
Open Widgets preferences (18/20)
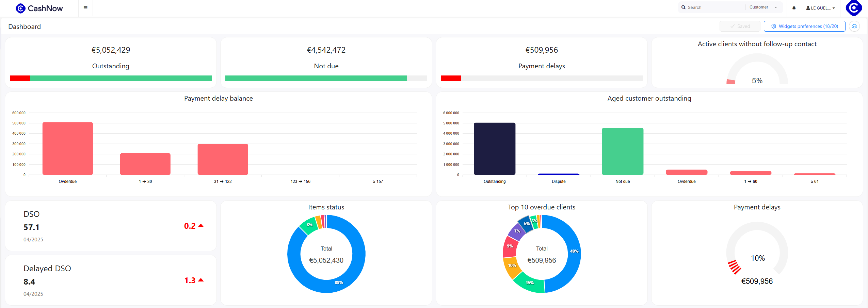pos(804,26)
